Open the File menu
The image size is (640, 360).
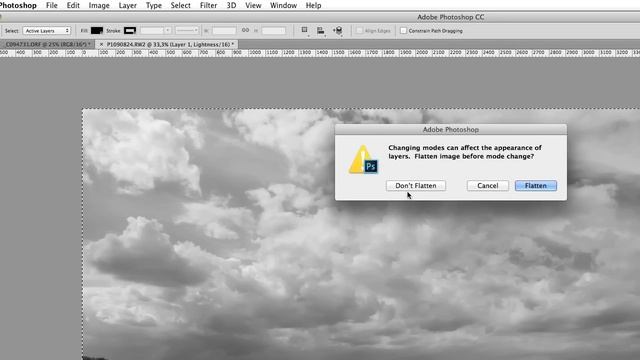click(x=51, y=5)
